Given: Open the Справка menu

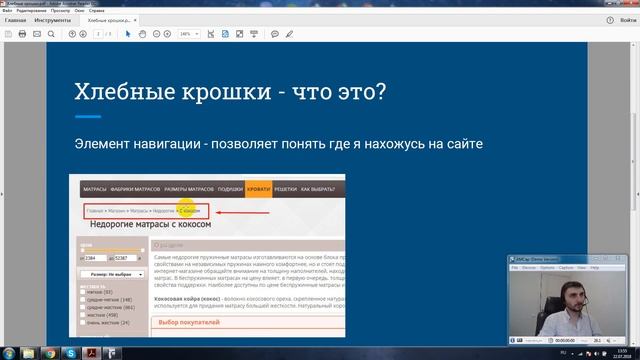Looking at the screenshot, I should coord(97,11).
